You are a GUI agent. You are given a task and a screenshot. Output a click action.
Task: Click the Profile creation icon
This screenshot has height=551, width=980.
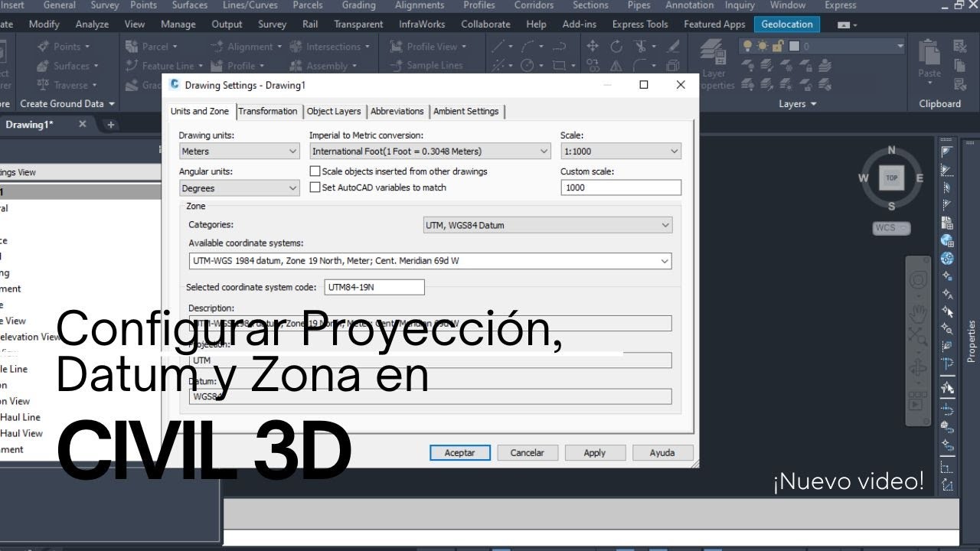[217, 66]
